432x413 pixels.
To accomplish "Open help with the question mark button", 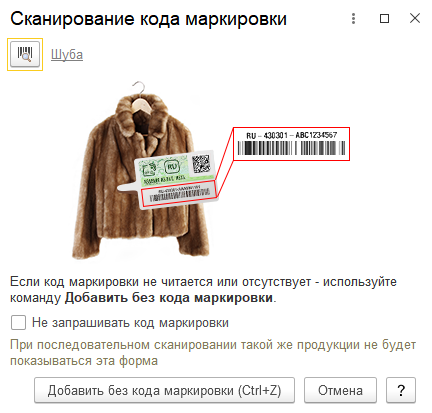I will pyautogui.click(x=401, y=390).
